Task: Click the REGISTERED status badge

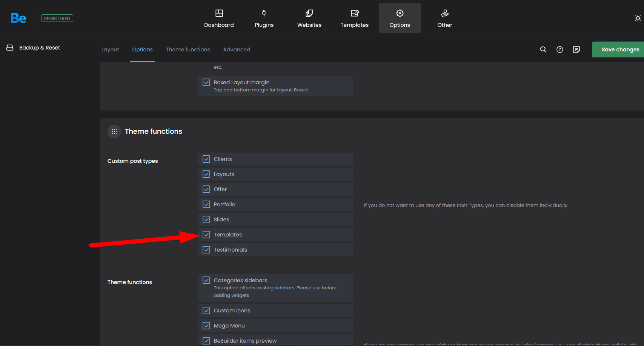Action: coord(57,18)
